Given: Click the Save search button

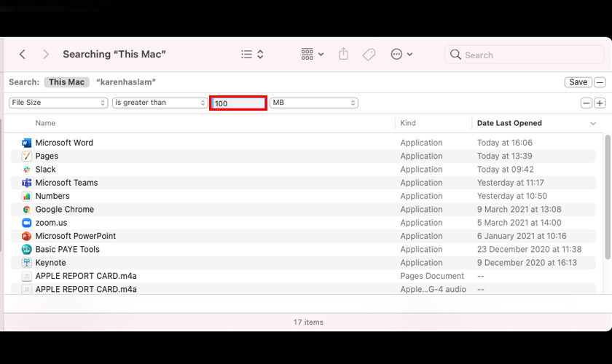Looking at the screenshot, I should (578, 82).
